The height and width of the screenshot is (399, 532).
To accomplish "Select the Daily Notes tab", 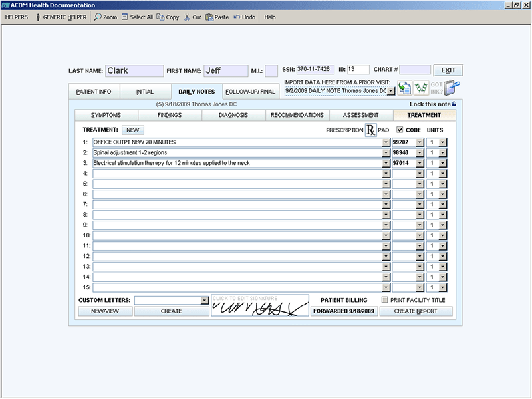I will coord(197,92).
